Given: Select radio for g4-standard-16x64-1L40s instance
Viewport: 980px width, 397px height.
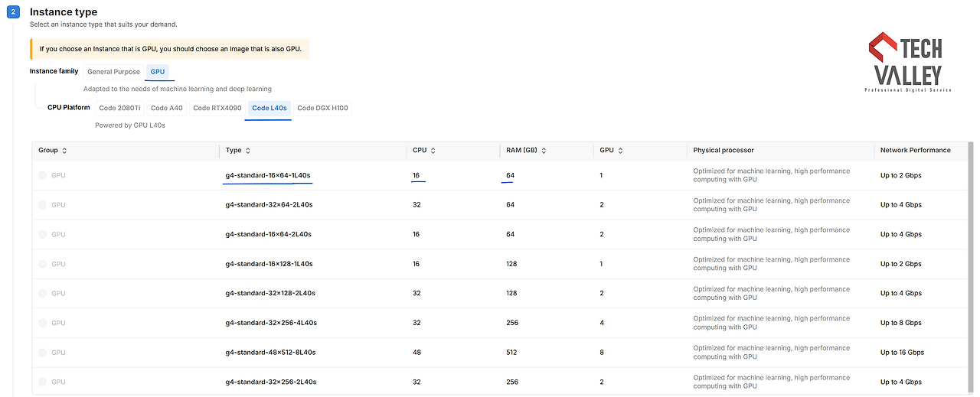Looking at the screenshot, I should [43, 175].
